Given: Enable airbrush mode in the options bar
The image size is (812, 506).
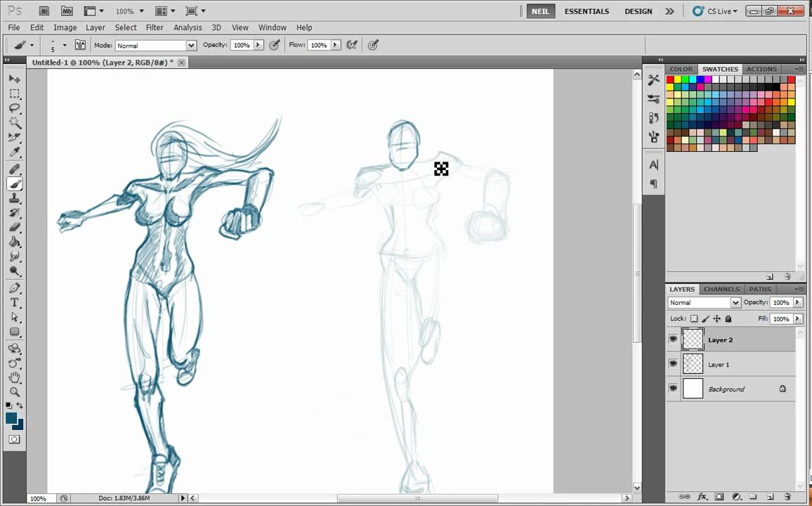Looking at the screenshot, I should [373, 44].
